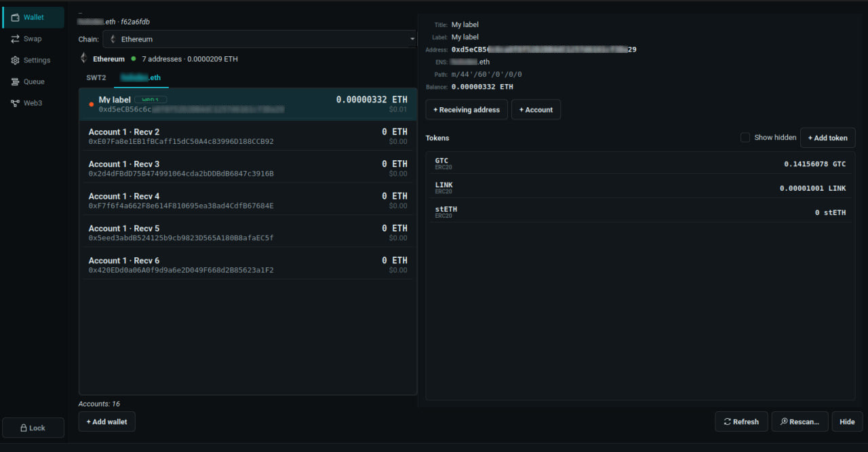Image resolution: width=868 pixels, height=452 pixels.
Task: Select the My label address row
Action: [x=248, y=104]
